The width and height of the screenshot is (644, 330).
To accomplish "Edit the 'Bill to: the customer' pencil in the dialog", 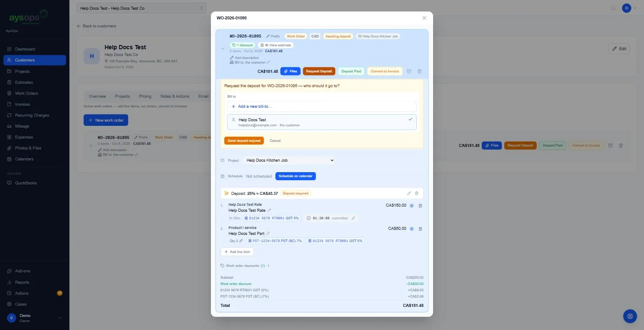I will (268, 63).
